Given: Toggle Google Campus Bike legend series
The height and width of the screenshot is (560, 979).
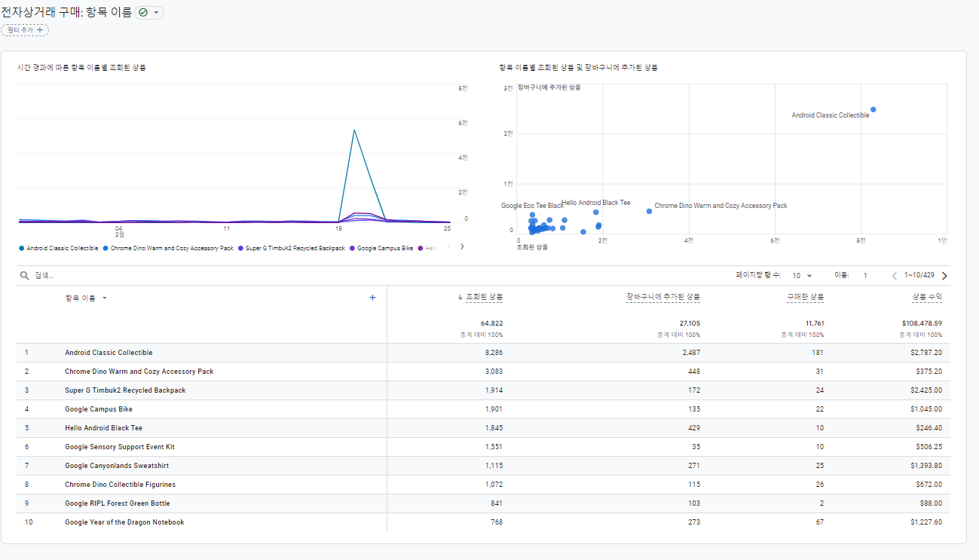Looking at the screenshot, I should [x=381, y=248].
